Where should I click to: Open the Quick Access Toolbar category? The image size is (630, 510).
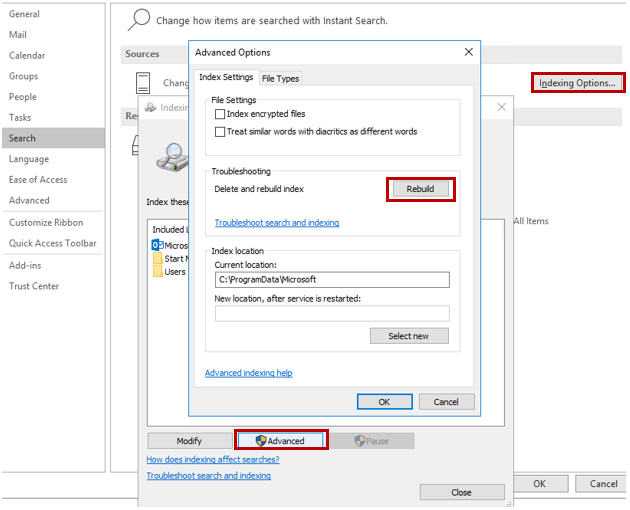[x=53, y=243]
